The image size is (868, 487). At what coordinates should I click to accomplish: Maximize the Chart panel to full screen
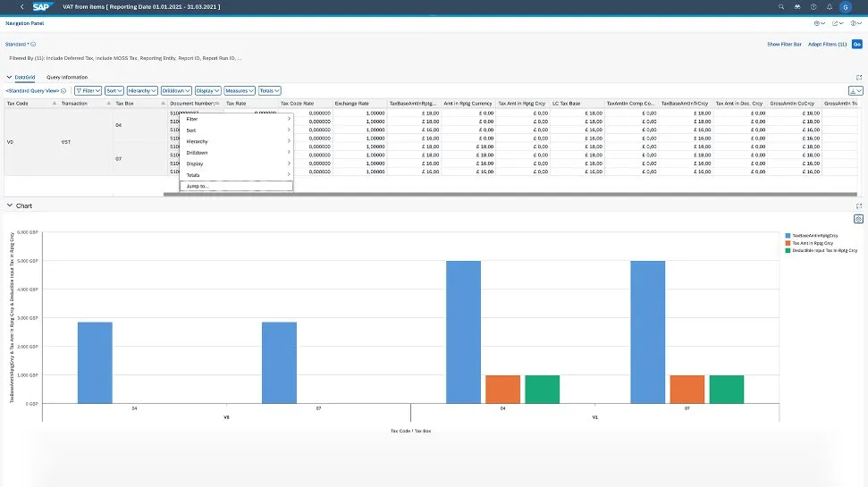tap(859, 206)
